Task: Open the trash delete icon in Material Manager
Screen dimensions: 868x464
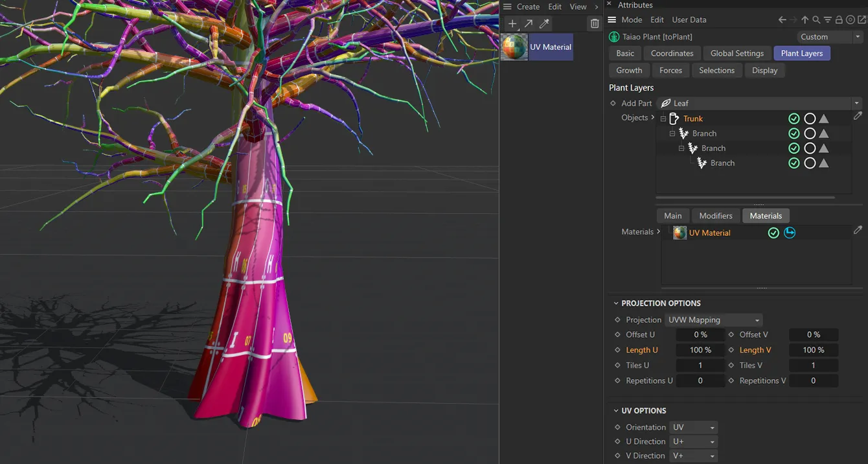Action: click(594, 23)
